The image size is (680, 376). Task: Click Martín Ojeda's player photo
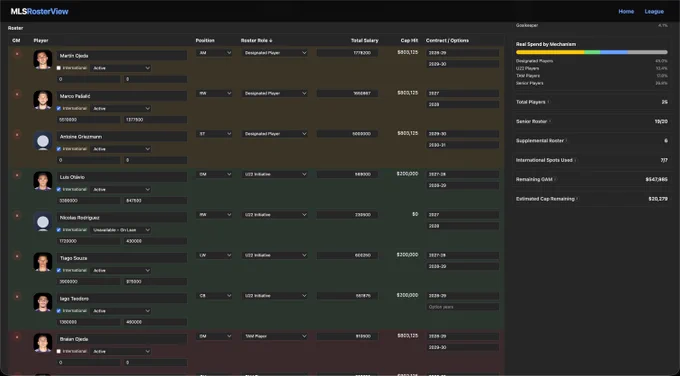tap(42, 60)
